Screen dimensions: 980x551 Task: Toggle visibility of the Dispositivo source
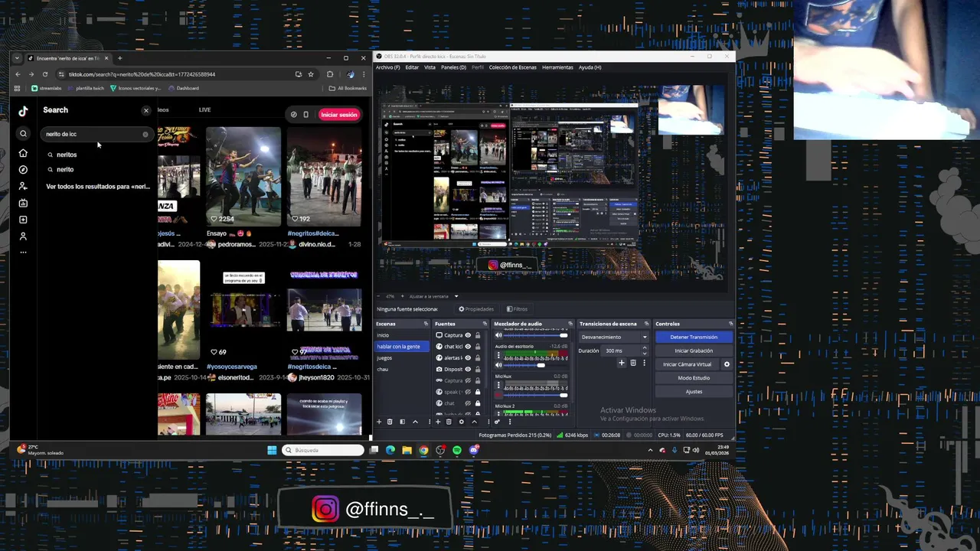[468, 370]
